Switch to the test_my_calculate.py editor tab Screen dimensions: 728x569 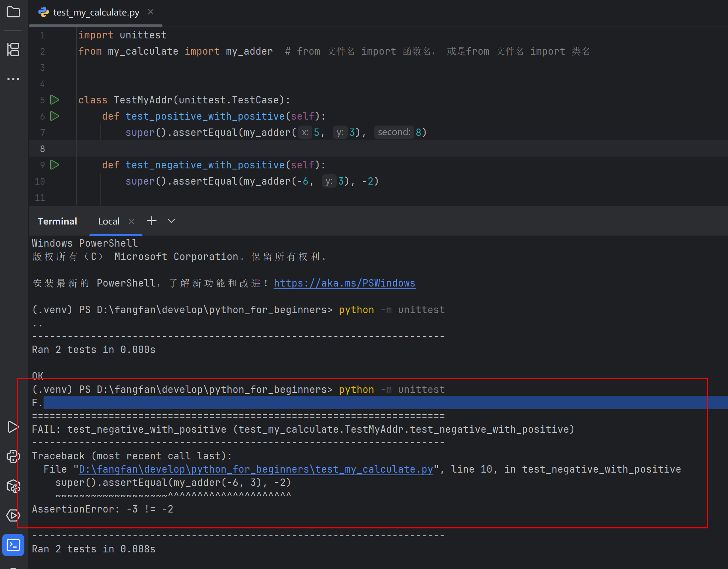point(96,13)
